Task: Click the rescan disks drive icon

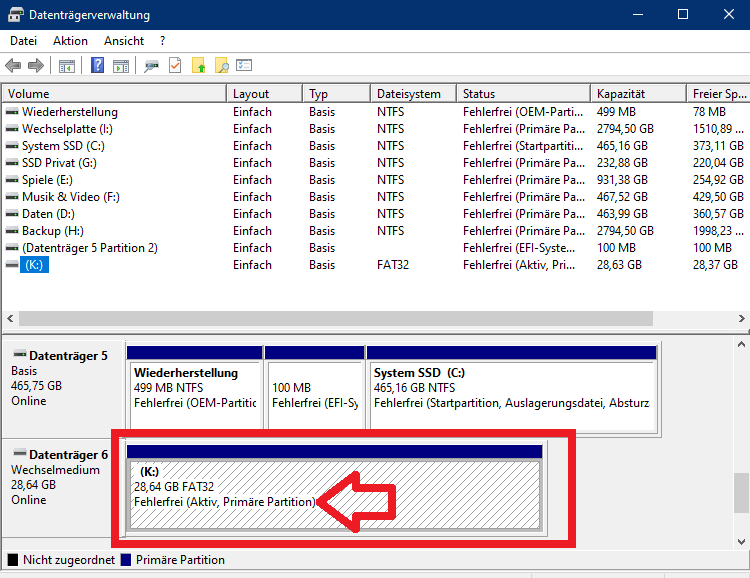Action: 151,66
